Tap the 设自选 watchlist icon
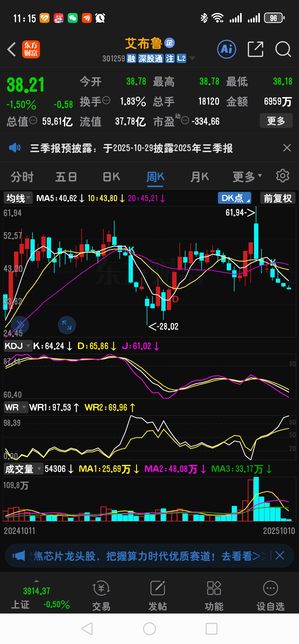The width and height of the screenshot is (299, 644). (271, 588)
